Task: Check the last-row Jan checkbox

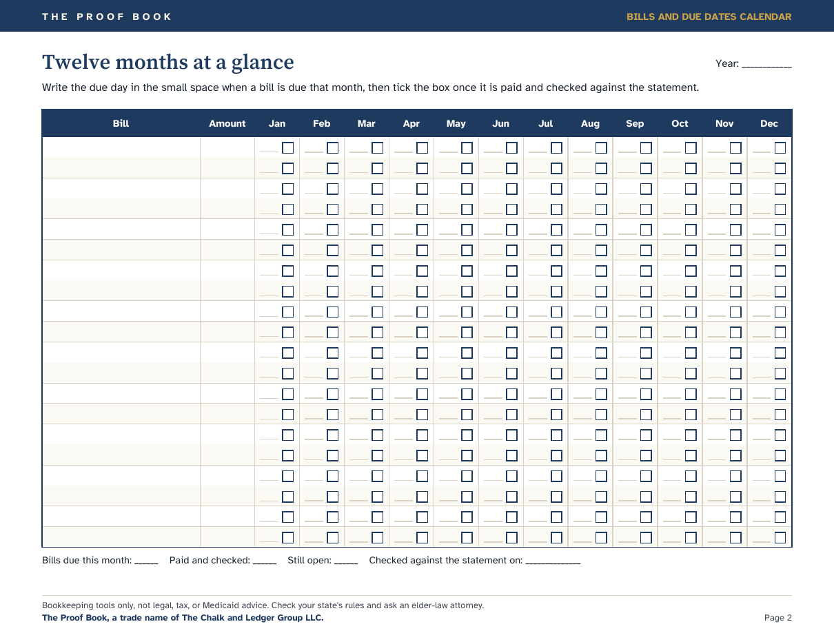Action: [x=287, y=538]
